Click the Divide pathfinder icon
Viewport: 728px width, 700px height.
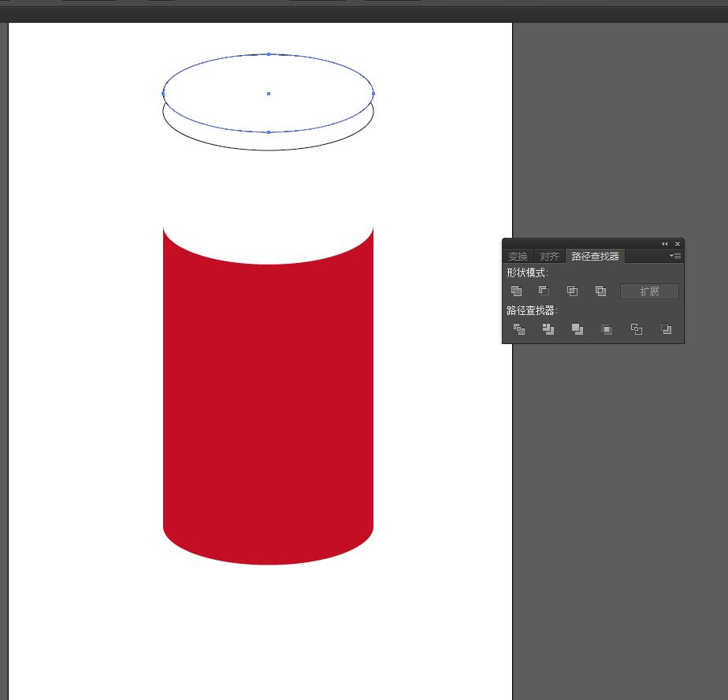[x=519, y=329]
